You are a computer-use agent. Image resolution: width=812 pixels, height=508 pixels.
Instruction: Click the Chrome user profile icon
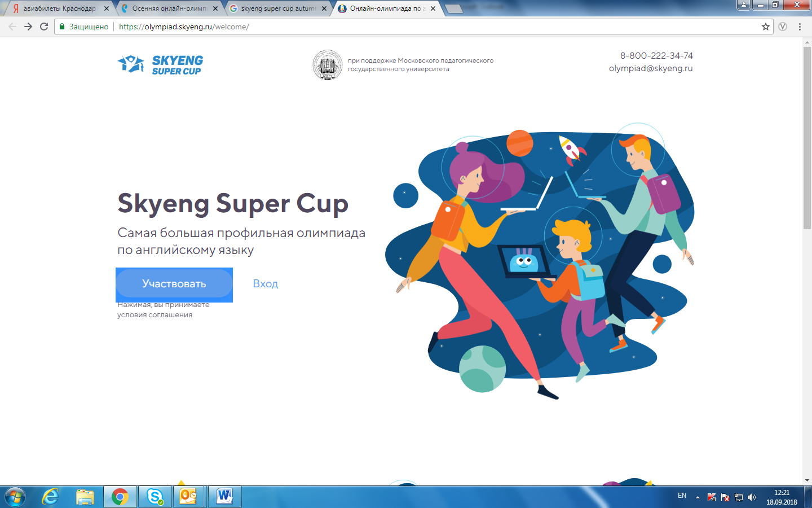pyautogui.click(x=744, y=5)
